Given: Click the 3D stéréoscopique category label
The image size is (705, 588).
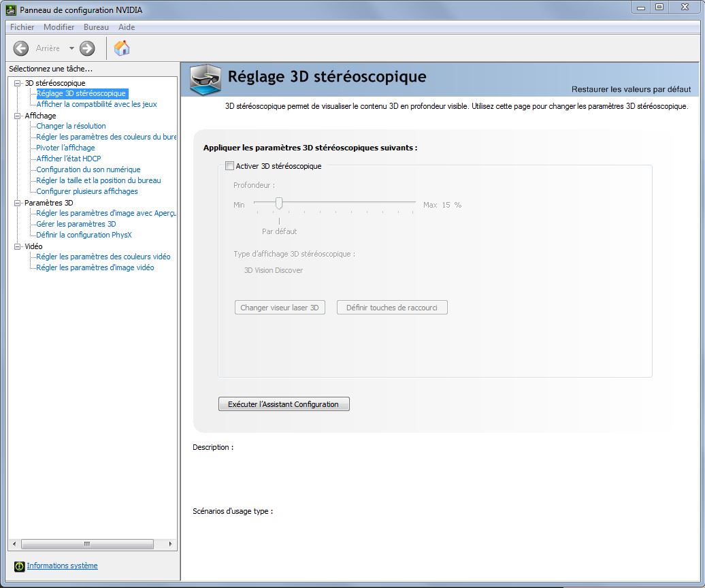Looking at the screenshot, I should (55, 83).
